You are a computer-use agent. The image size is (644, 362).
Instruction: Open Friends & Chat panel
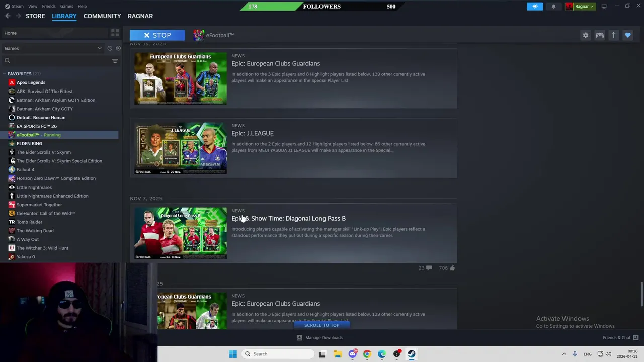click(x=620, y=338)
